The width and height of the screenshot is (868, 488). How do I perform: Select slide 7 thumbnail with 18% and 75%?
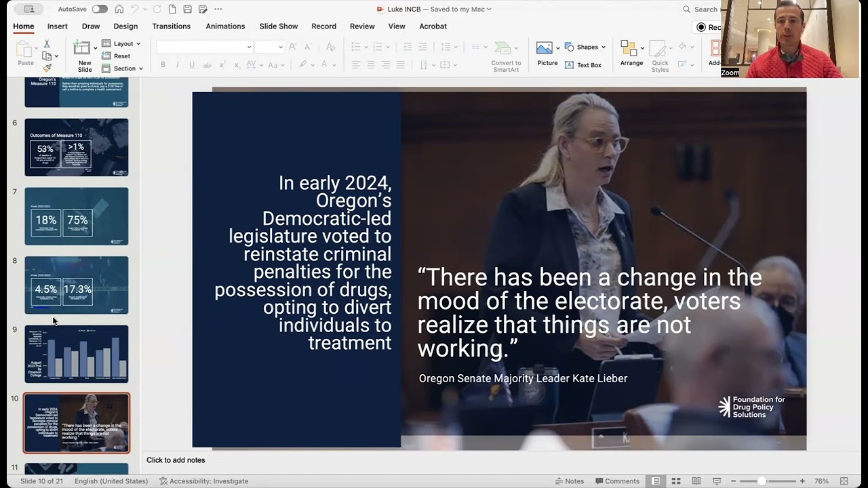click(x=77, y=216)
